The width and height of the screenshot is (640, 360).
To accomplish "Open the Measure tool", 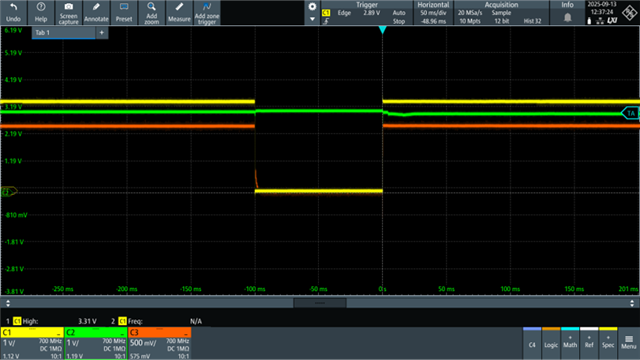I will coord(179,12).
